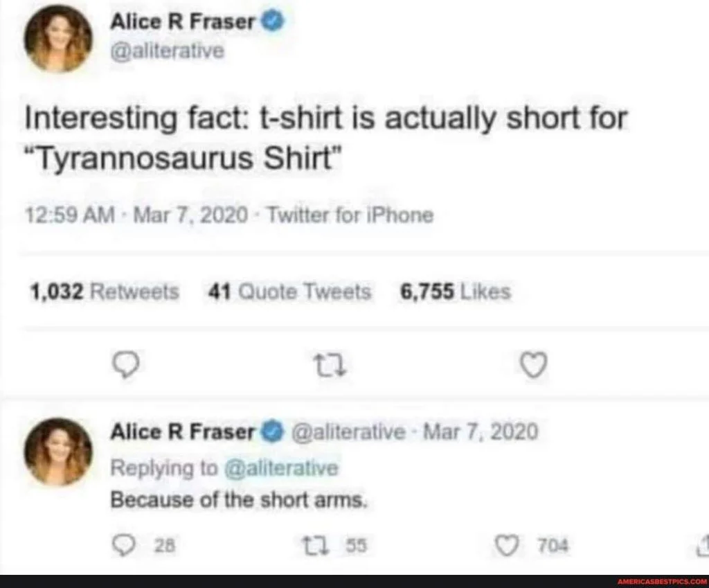Open replies on the short arms tweet
The width and height of the screenshot is (709, 588).
click(123, 546)
